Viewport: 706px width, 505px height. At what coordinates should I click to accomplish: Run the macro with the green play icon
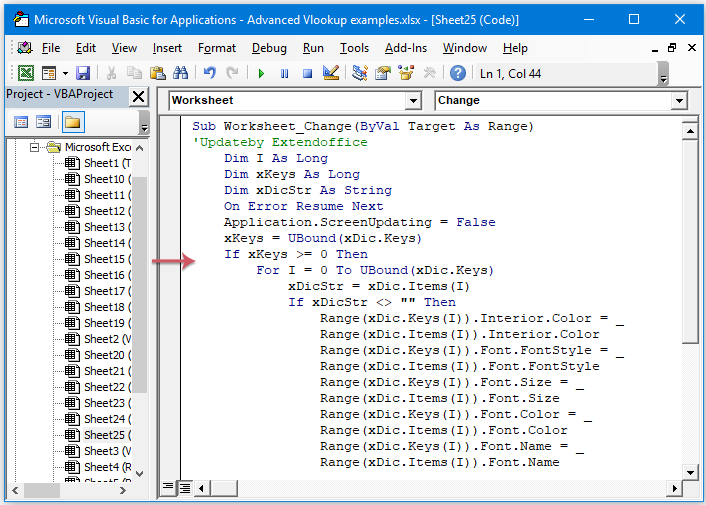261,73
